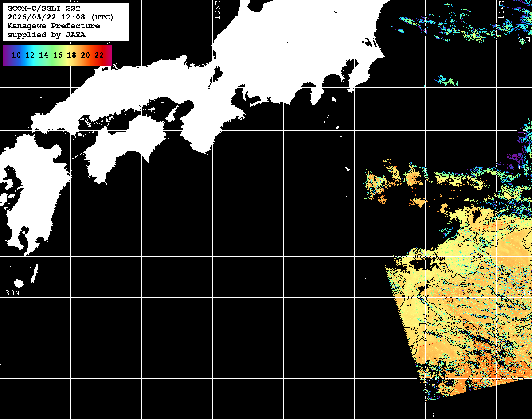The width and height of the screenshot is (532, 419).
Task: Click the isolated cyan patch east of Boso Peninsula
Action: click(447, 81)
